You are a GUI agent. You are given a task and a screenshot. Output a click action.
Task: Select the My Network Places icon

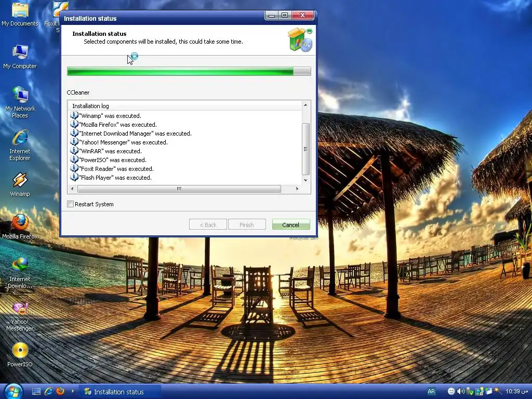tap(20, 102)
